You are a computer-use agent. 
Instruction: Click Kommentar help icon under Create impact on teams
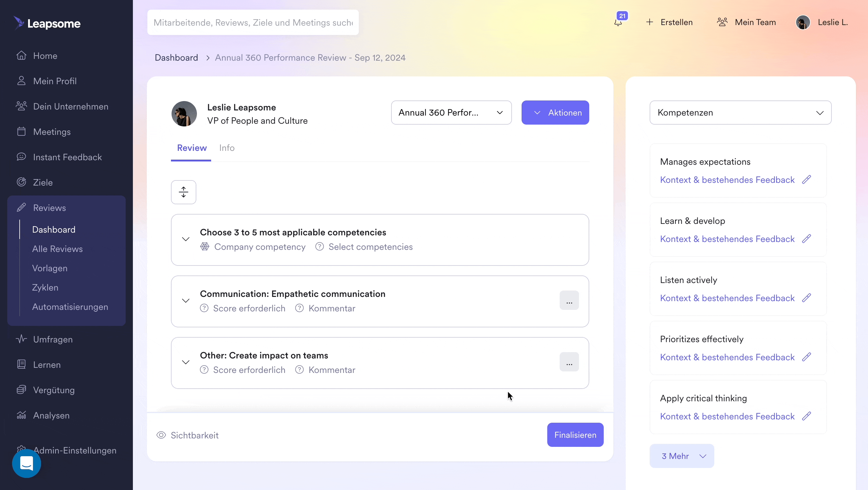[299, 370]
